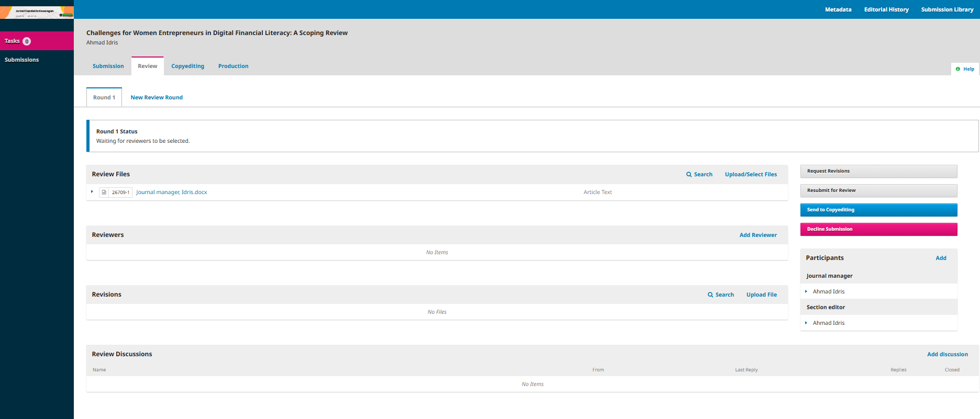Open the Editorial History link
The image size is (980, 419).
pos(886,9)
